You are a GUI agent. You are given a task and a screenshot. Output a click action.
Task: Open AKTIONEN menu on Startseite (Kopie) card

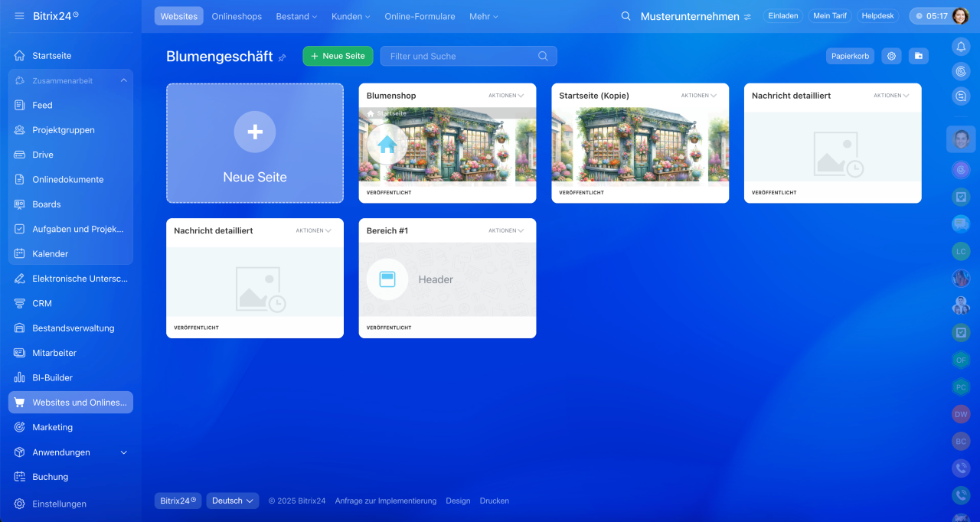pyautogui.click(x=699, y=96)
